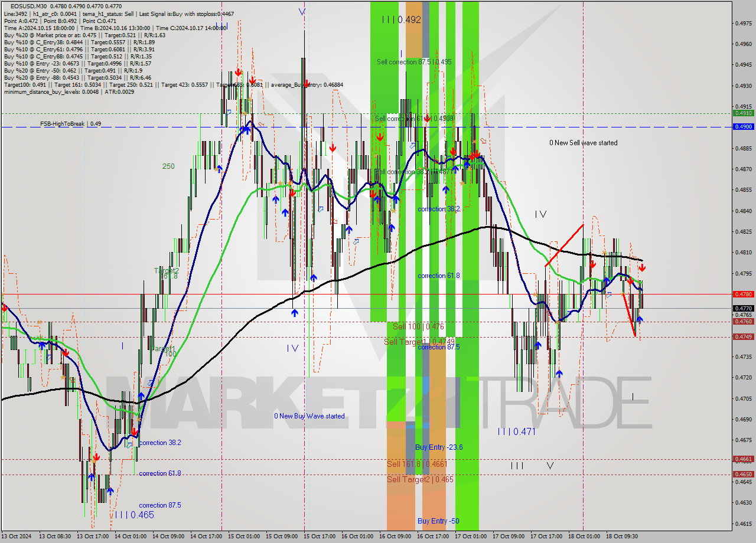Viewport: 756px width, 543px height.
Task: Click the blue 0.4900 price tag
Action: click(x=743, y=126)
